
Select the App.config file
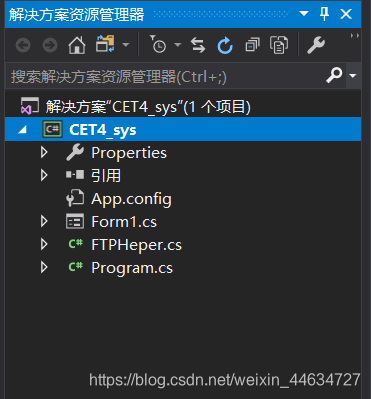coord(131,199)
